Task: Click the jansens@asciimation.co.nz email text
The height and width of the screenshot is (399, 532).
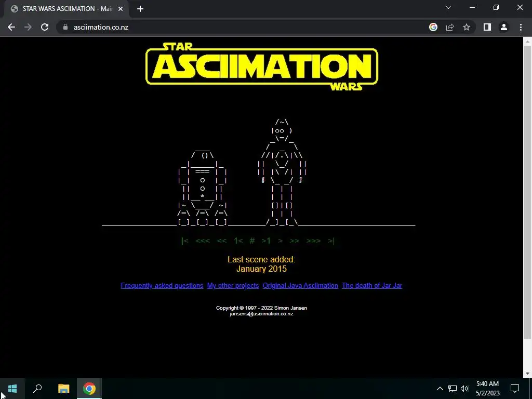Action: 261,314
